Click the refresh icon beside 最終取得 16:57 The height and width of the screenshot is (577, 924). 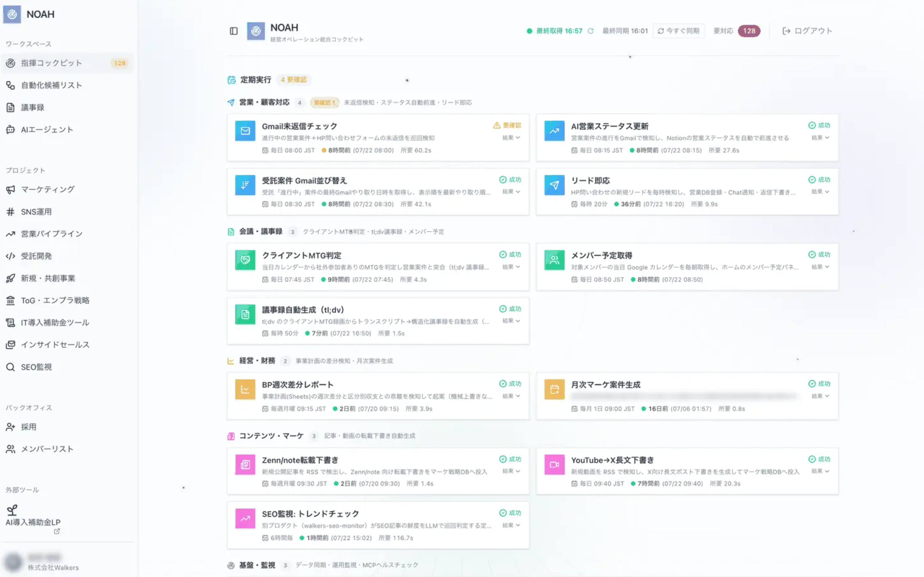[x=590, y=31]
